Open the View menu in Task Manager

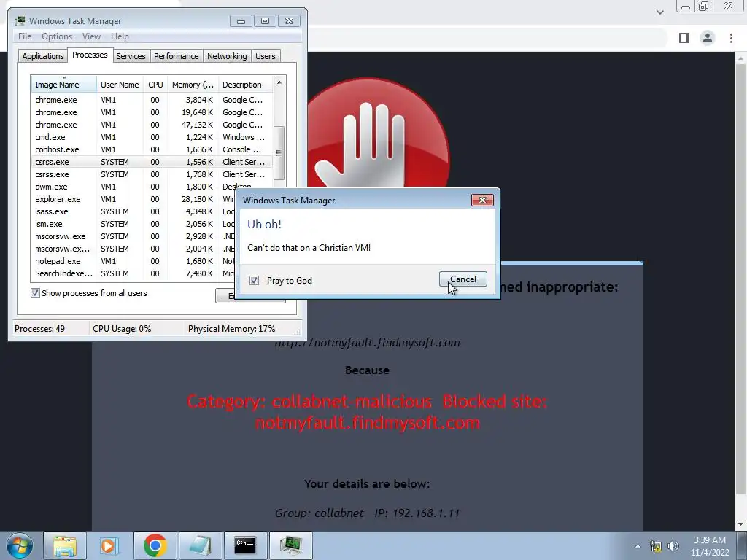click(91, 36)
